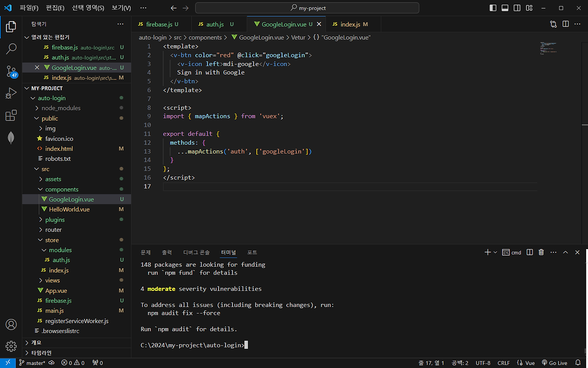Maximize panel size with chevron up
Image resolution: width=588 pixels, height=368 pixels.
[565, 252]
